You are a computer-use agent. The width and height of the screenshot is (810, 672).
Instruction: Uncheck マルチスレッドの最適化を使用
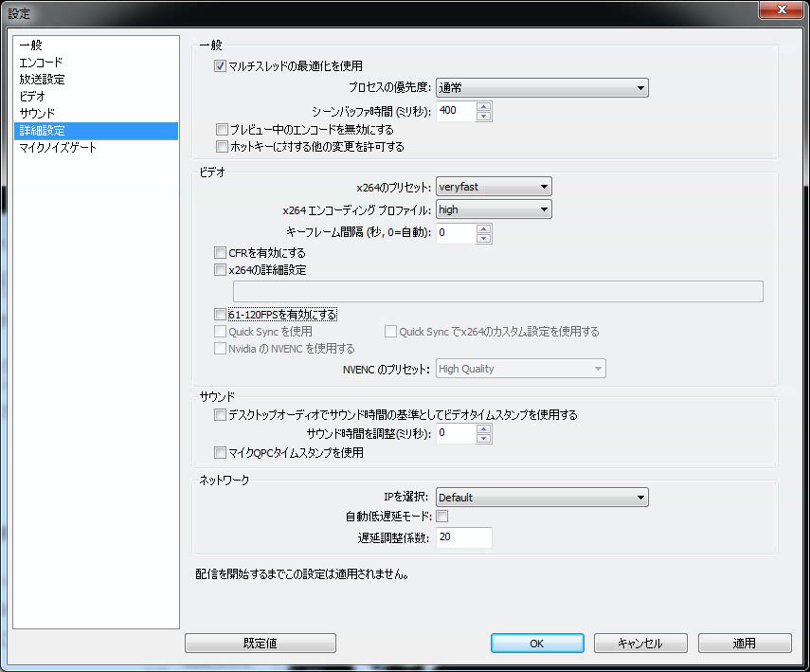[220, 65]
